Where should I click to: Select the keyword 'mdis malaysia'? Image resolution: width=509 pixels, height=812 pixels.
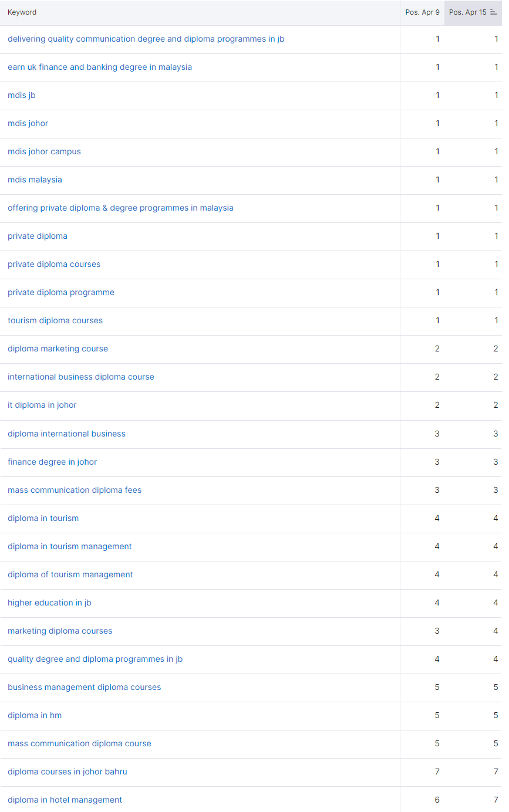tap(35, 180)
